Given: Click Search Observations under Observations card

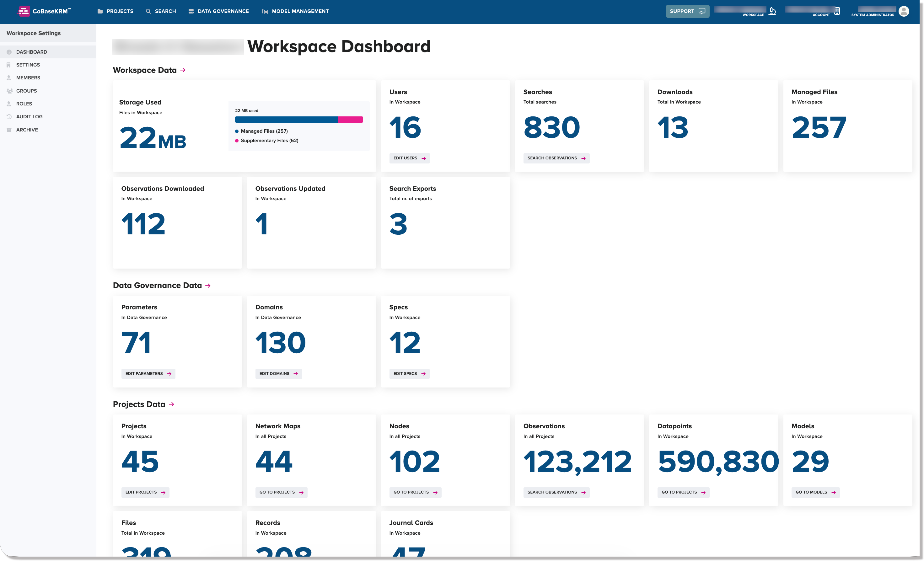Looking at the screenshot, I should point(556,492).
